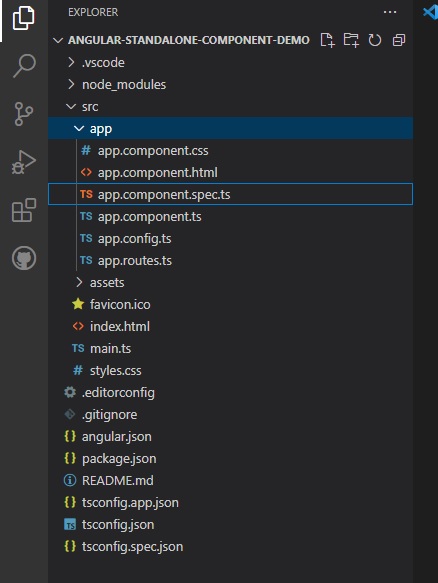Open the Search view in activity bar
This screenshot has width=438, height=583.
click(24, 65)
